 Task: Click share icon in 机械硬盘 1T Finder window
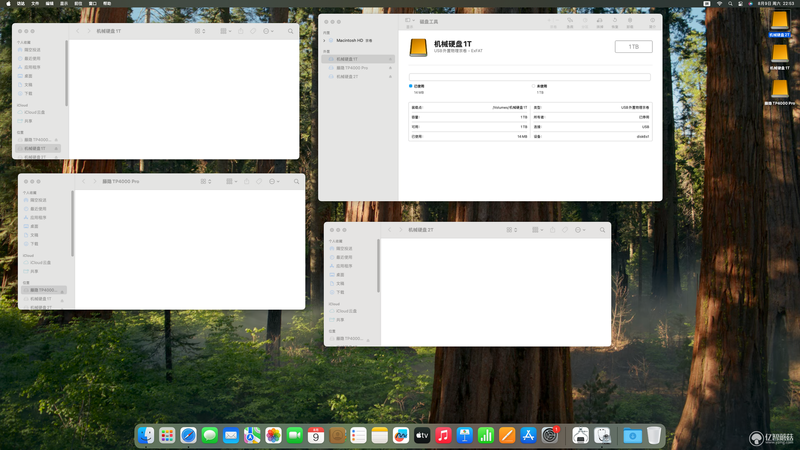tap(241, 31)
